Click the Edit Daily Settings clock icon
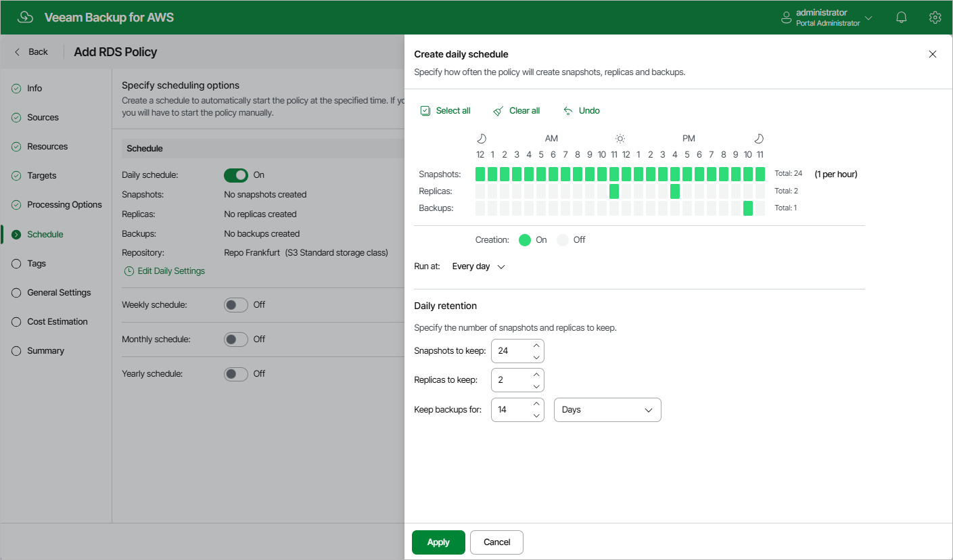The width and height of the screenshot is (953, 560). coord(129,271)
